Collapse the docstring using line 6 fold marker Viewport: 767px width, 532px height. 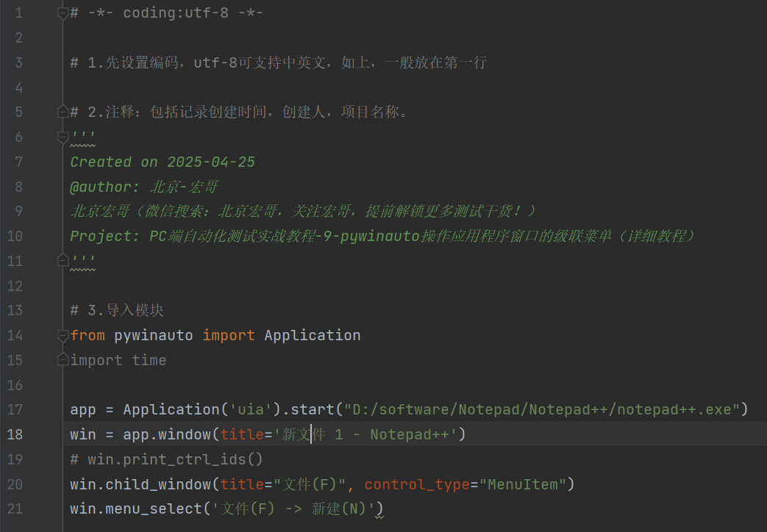tap(63, 137)
